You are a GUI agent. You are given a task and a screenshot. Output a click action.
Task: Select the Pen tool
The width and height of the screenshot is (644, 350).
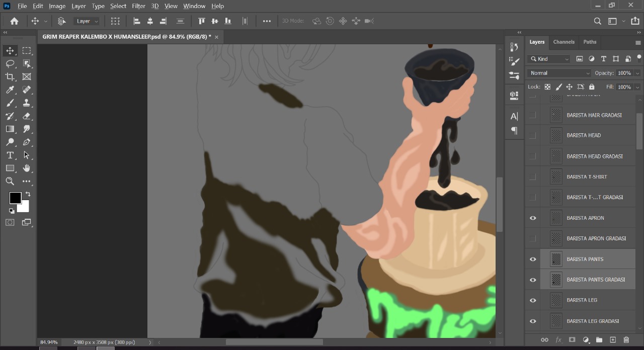click(27, 142)
